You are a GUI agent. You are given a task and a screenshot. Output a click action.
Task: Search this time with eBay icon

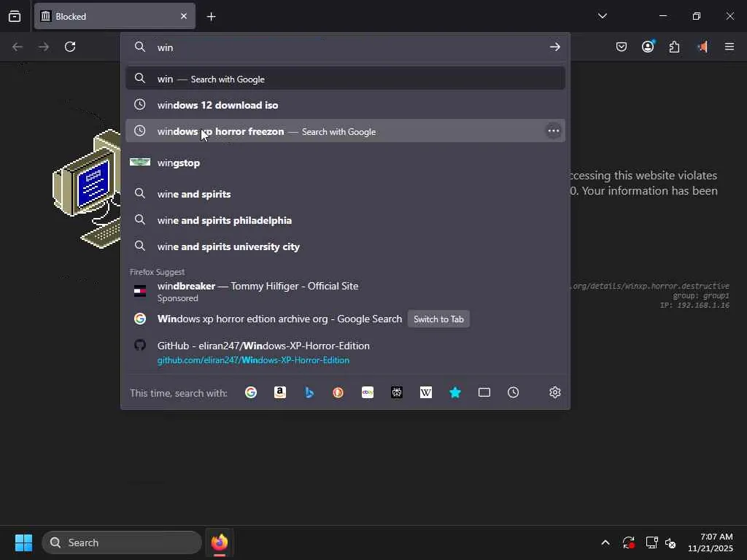[368, 392]
